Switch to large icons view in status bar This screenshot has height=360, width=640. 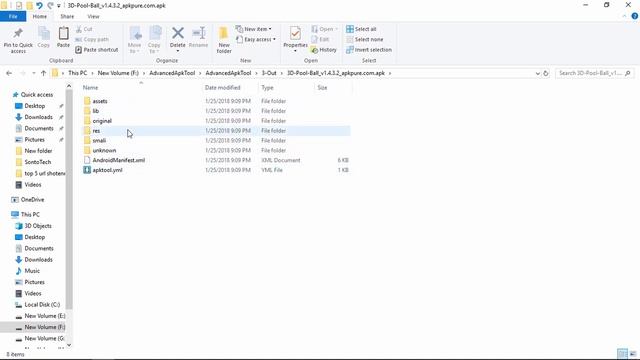pos(633,354)
